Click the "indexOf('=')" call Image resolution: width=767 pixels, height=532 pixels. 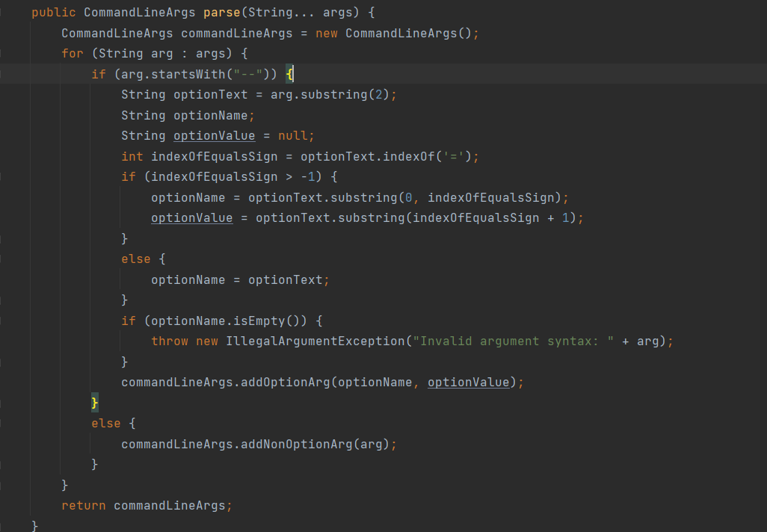pos(427,156)
